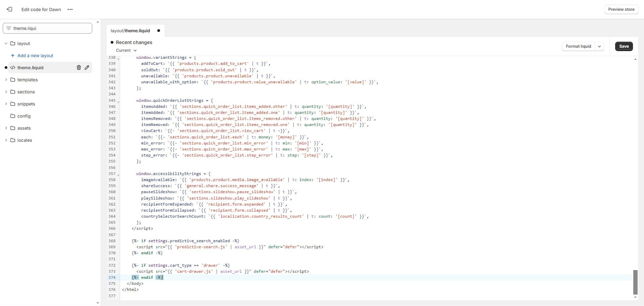Screen dimensions: 644x306
Task: Rename theme.liquid with the pencil icon
Action: pos(87,68)
